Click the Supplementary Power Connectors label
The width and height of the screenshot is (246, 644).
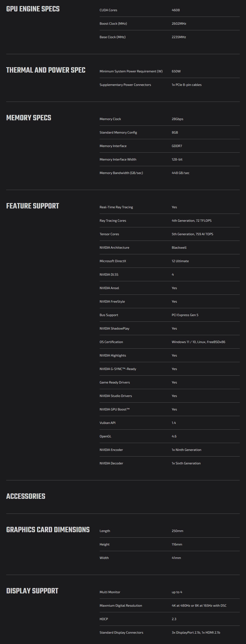pyautogui.click(x=125, y=85)
